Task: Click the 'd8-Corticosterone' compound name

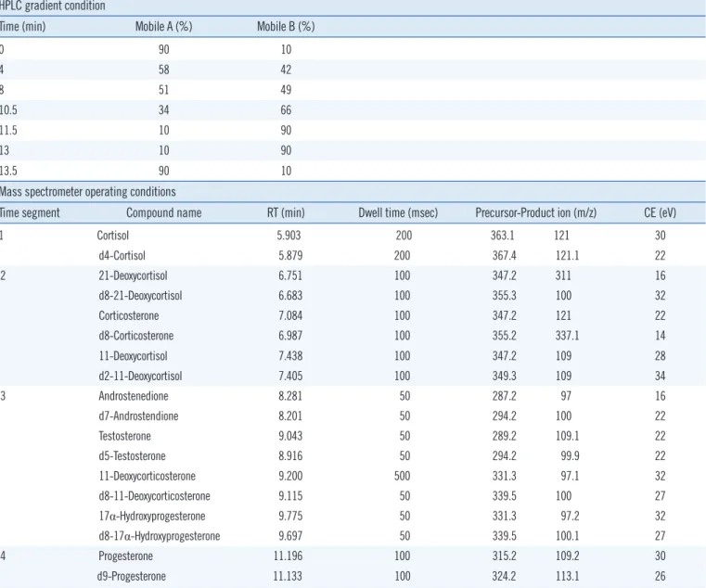Action: point(136,336)
